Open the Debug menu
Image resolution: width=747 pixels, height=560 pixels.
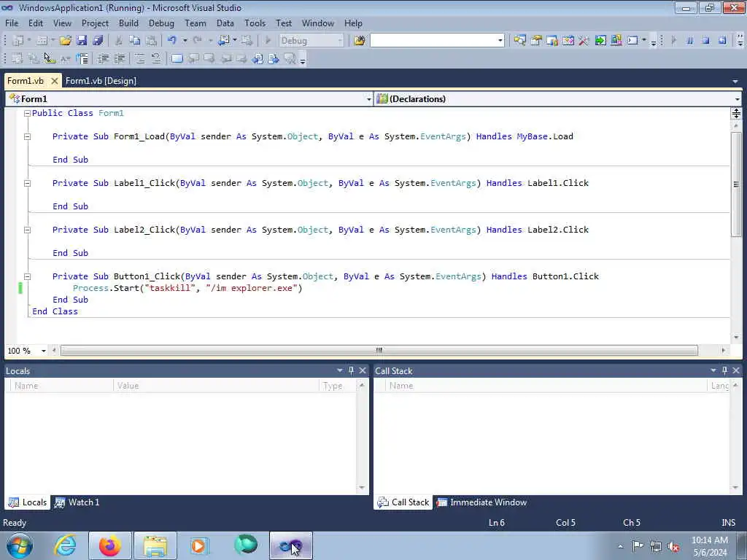coord(161,23)
